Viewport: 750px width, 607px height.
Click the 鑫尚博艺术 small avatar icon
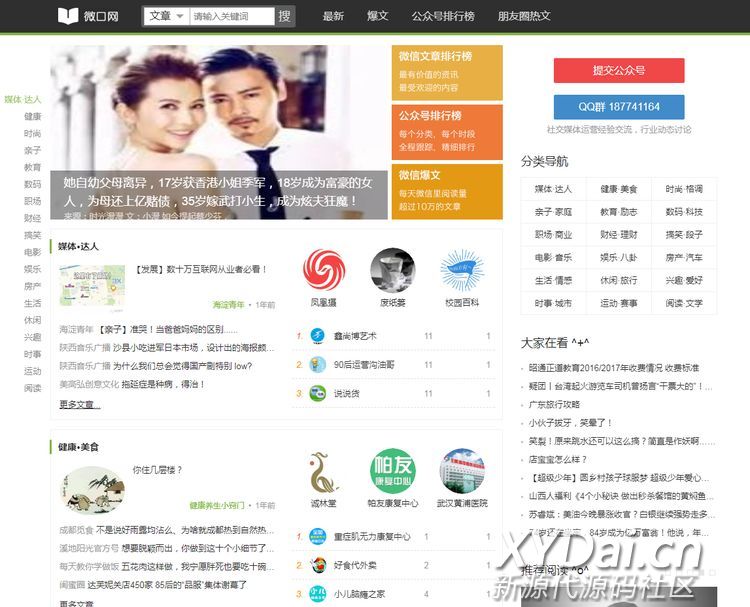point(318,336)
